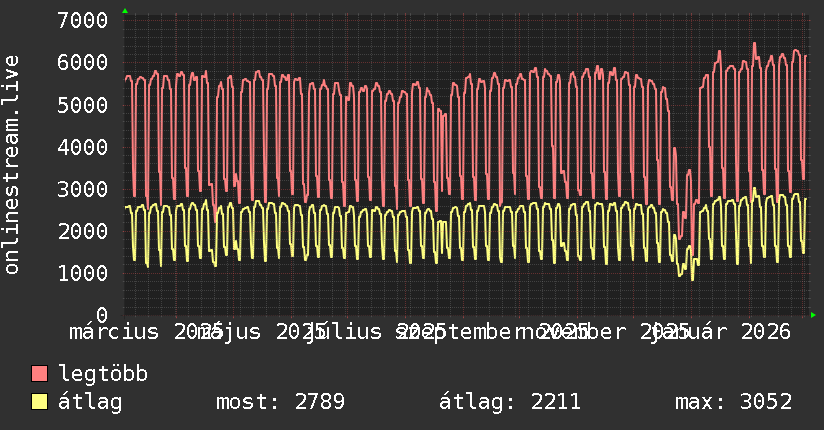
Task: Click the green arrow ending the x-axis
Action: (x=813, y=315)
